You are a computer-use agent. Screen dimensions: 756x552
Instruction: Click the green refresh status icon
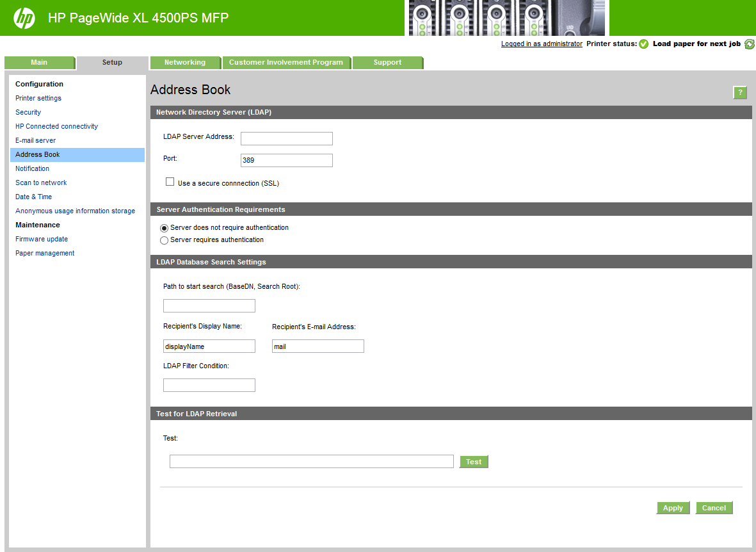click(750, 44)
